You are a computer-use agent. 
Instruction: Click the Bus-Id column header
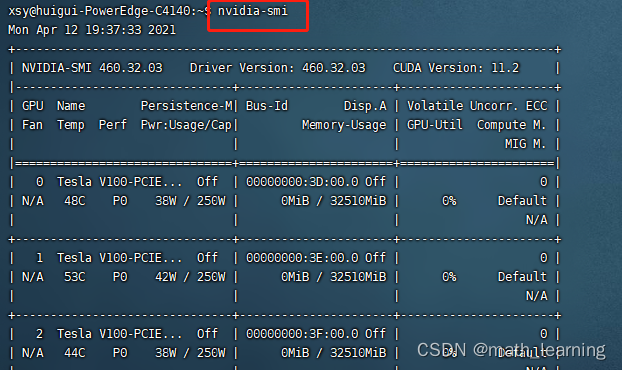pyautogui.click(x=267, y=106)
